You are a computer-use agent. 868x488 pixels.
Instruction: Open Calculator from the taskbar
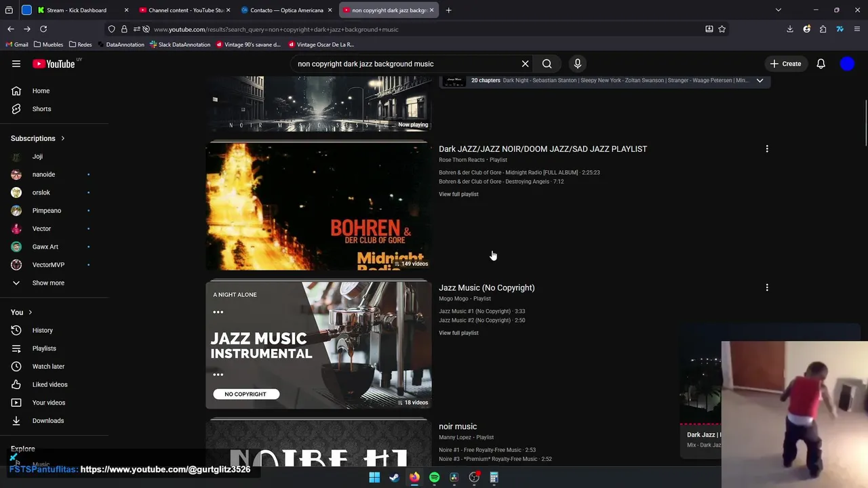click(x=494, y=477)
